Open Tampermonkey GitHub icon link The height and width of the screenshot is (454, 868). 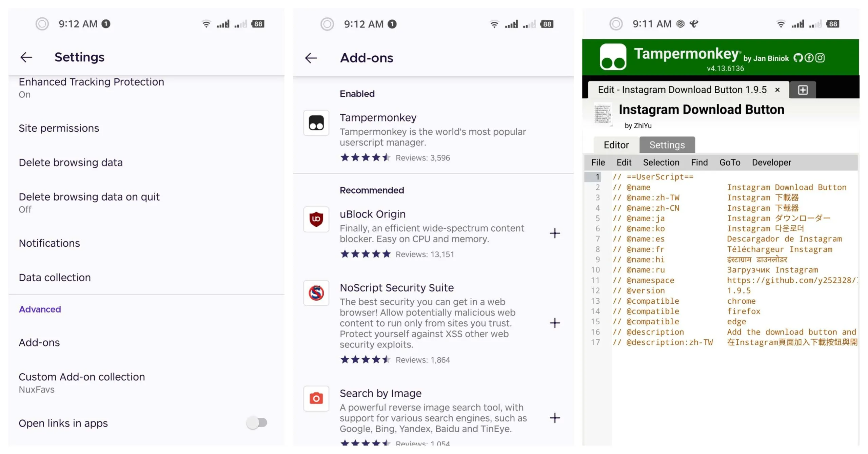(798, 58)
